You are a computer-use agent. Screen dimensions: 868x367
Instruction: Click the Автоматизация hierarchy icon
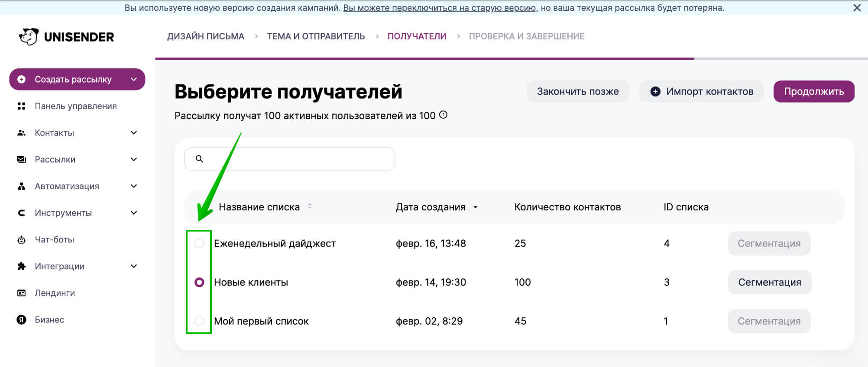pos(21,186)
